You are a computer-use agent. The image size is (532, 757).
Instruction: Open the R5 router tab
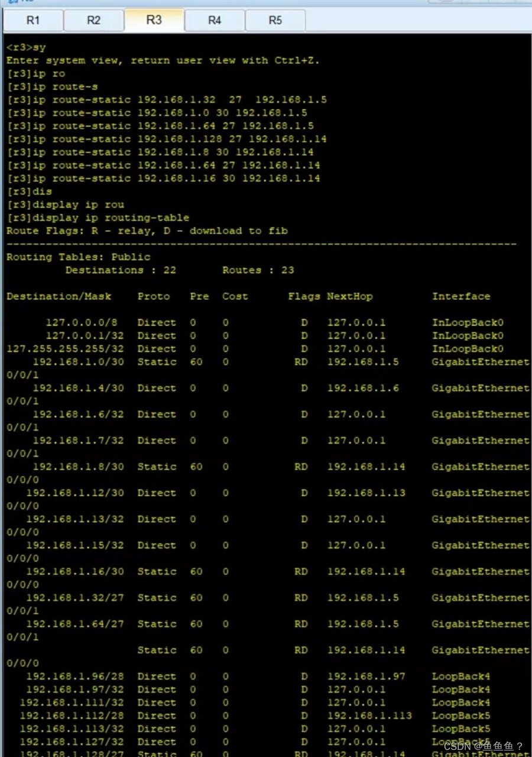[x=275, y=21]
